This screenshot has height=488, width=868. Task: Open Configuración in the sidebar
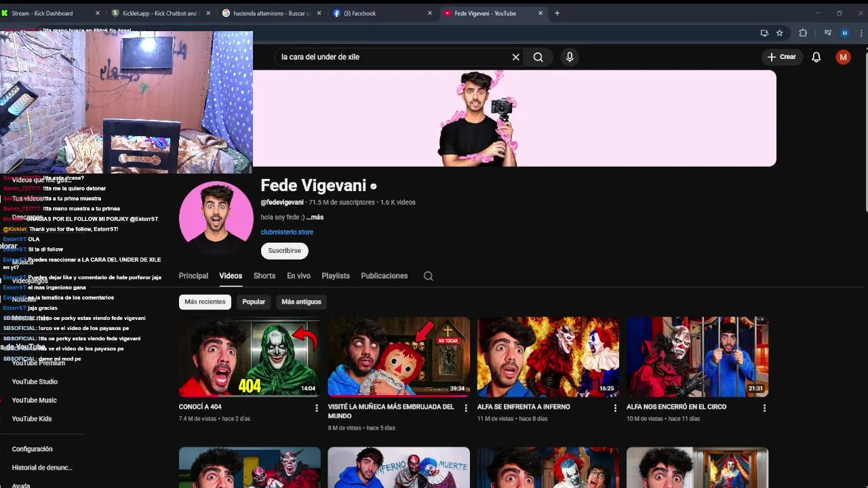pos(32,449)
